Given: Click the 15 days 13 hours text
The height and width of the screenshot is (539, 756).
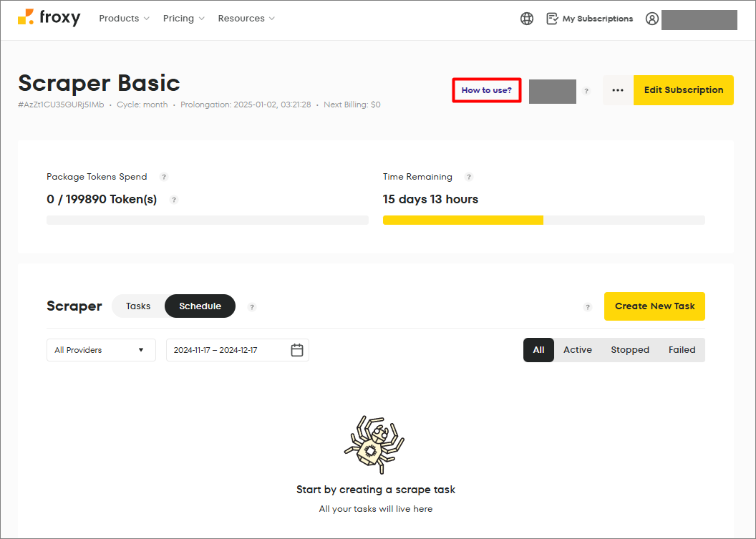Looking at the screenshot, I should tap(430, 199).
